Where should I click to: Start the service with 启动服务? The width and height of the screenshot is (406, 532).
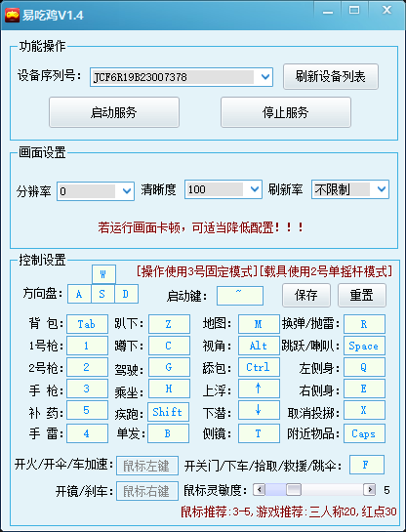(114, 112)
